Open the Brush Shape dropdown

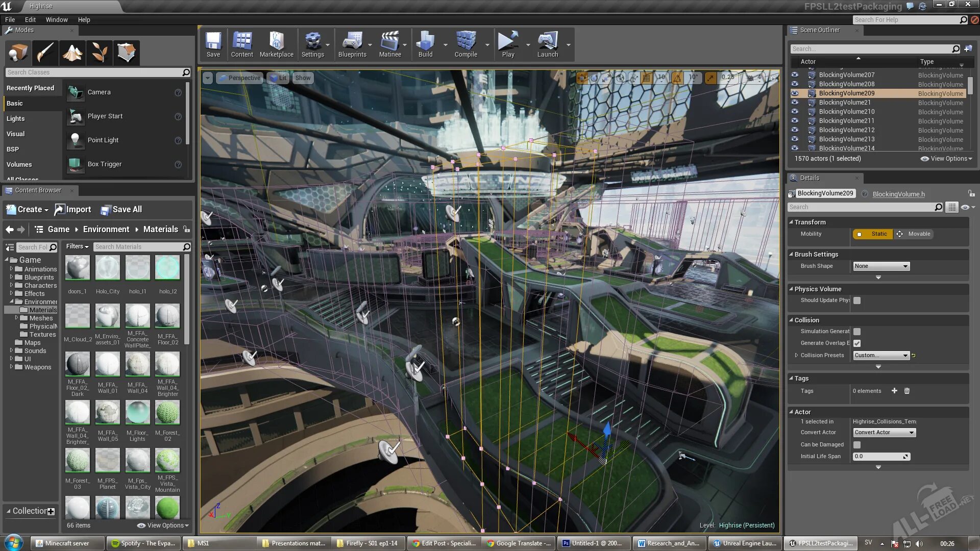pos(880,266)
